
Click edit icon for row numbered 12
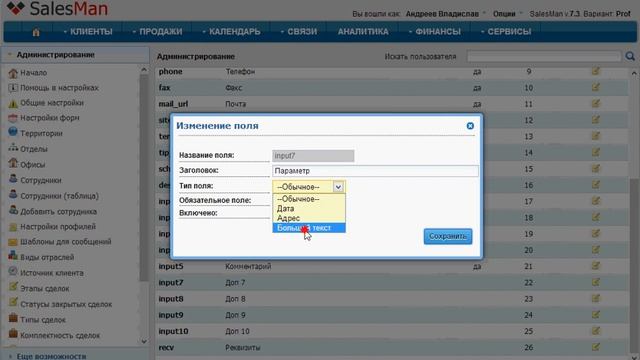pos(596,120)
